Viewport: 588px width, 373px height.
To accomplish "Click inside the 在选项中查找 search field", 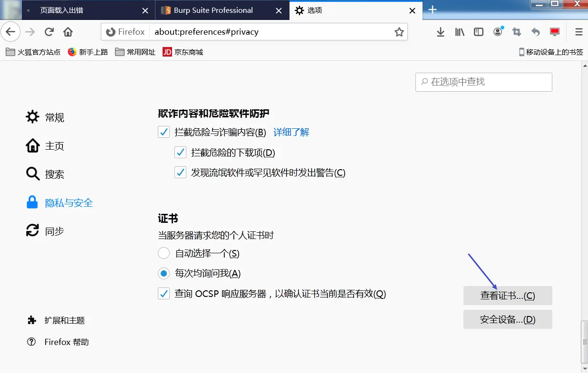I will 483,82.
